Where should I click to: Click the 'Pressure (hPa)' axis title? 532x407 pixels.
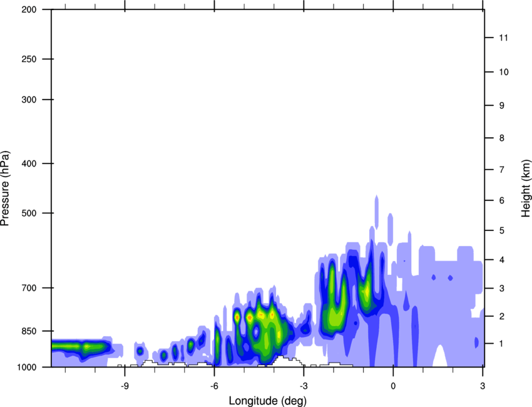point(5,188)
